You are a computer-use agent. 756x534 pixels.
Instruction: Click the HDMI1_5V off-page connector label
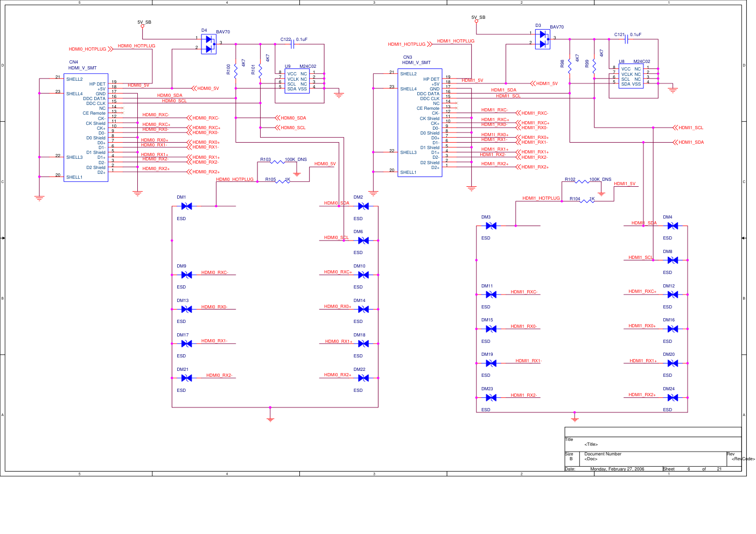pyautogui.click(x=547, y=84)
